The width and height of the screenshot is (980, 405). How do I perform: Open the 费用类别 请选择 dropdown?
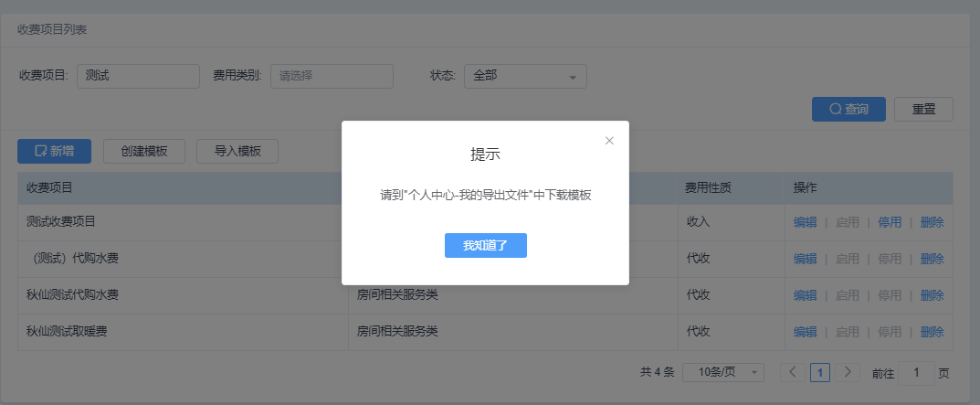click(x=332, y=76)
